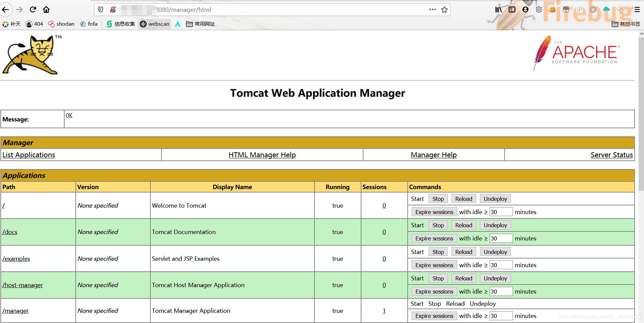This screenshot has width=644, height=323.
Task: Open the page actions three-dot menu
Action: 433,9
